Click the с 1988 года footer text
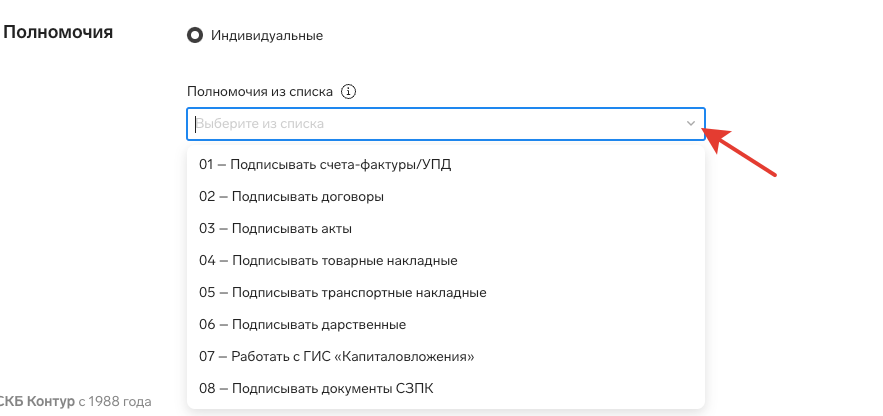The width and height of the screenshot is (883, 416). [115, 402]
